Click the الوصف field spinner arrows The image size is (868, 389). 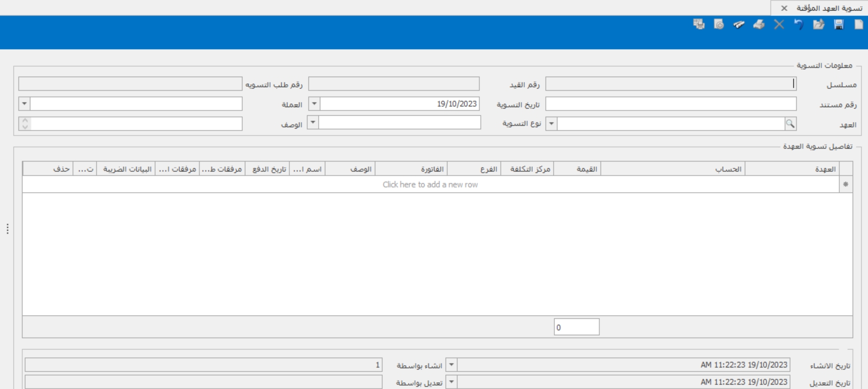pos(25,124)
